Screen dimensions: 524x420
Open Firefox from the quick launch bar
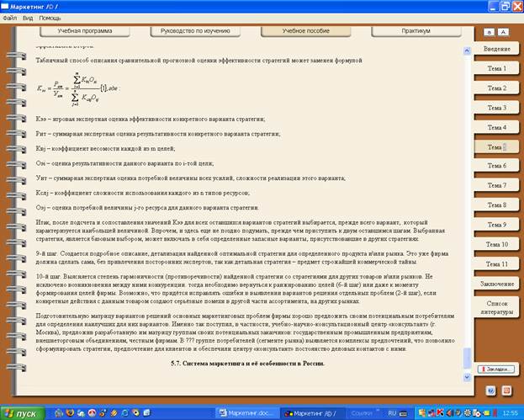tap(70, 413)
